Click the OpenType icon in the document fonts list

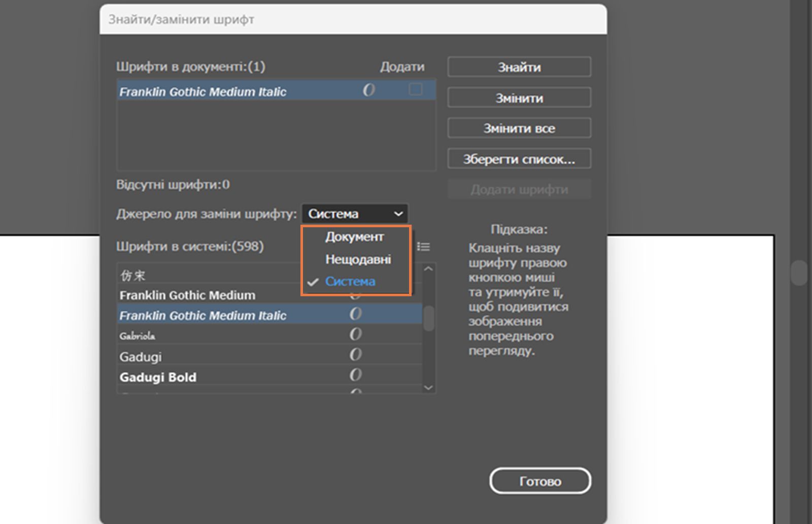pos(369,90)
